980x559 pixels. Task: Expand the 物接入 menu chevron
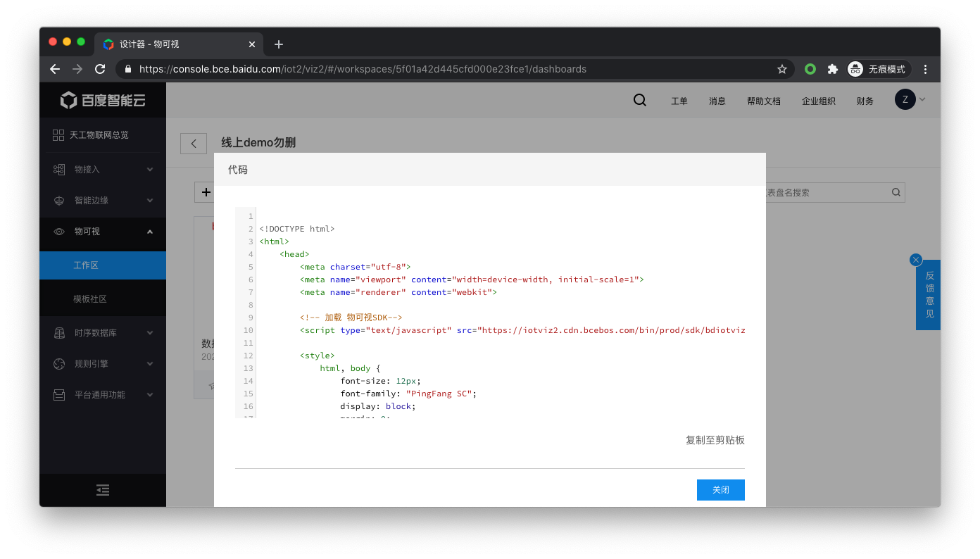click(x=150, y=170)
